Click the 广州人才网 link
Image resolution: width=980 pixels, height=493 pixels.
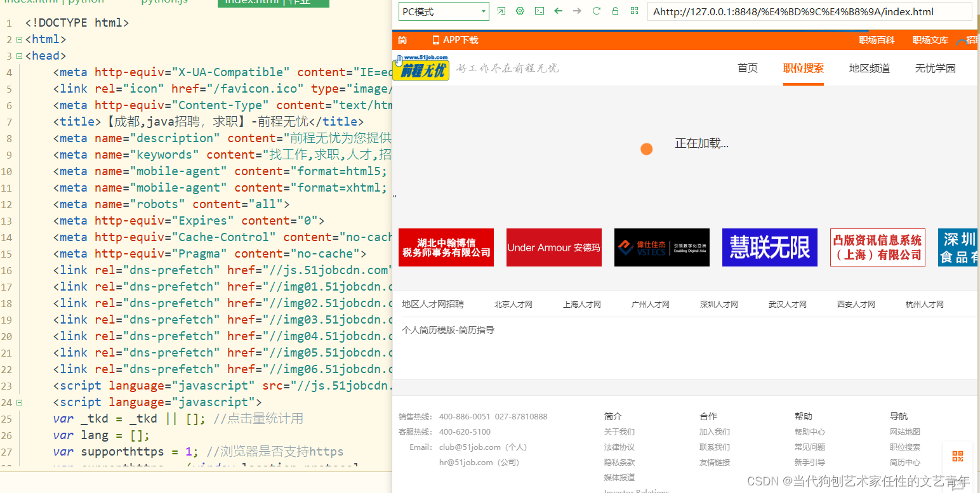(651, 305)
